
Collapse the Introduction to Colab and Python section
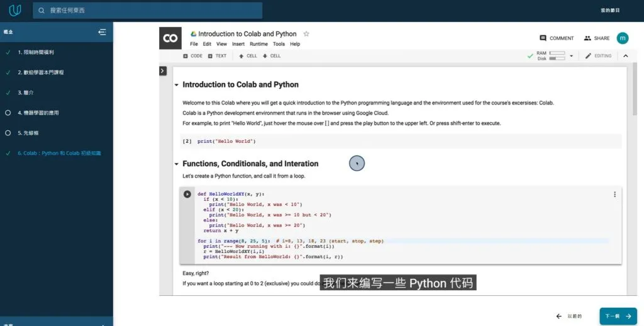177,85
